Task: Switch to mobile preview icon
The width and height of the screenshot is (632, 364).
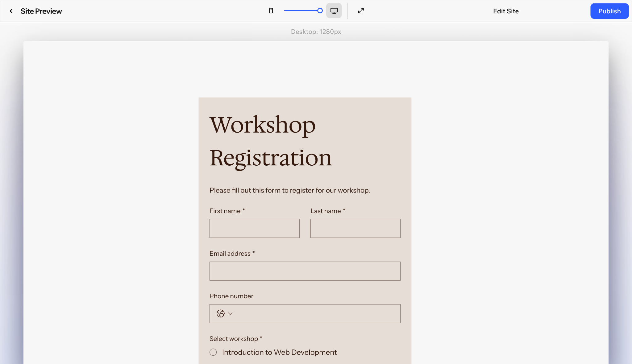Action: 271,11
